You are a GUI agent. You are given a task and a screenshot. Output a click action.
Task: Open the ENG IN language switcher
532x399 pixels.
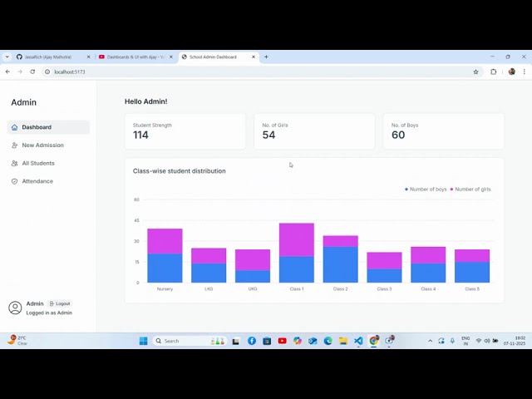[465, 341]
